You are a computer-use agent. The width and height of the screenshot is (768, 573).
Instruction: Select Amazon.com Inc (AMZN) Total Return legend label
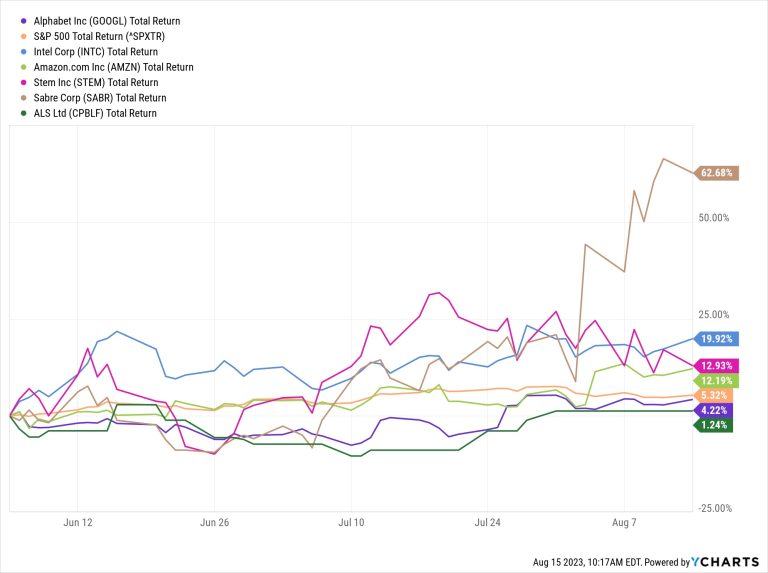(113, 67)
